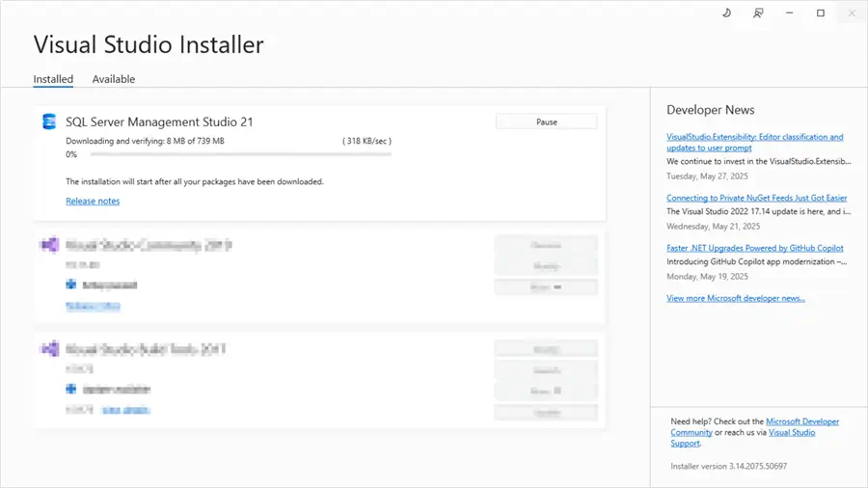
Task: Open the Visual Studio Support link
Action: [792, 433]
